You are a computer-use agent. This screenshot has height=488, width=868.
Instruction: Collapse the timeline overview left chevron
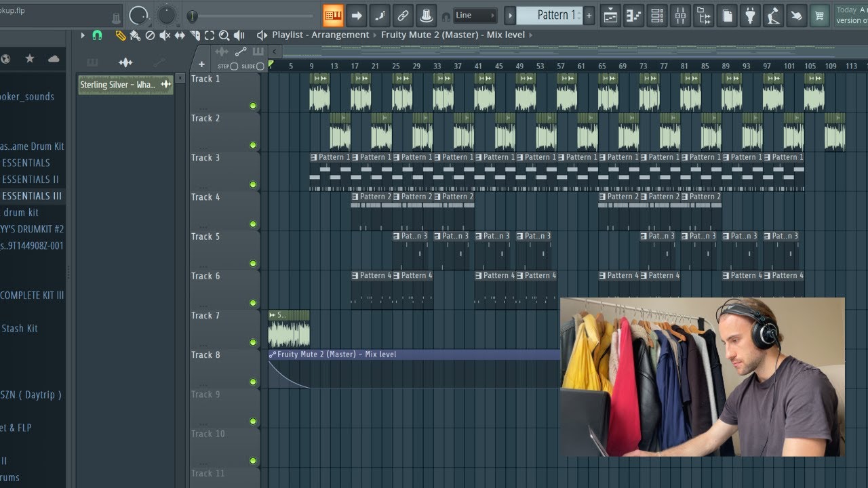click(274, 52)
